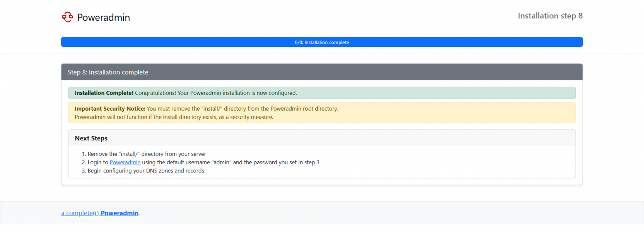Click the "Poweradmin will not function" warning line

pos(174,117)
